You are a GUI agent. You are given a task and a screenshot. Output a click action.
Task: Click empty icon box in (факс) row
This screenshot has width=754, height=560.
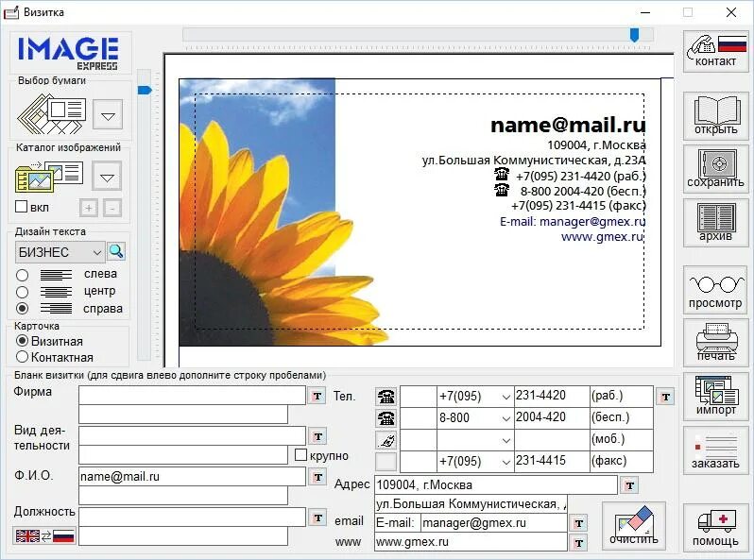386,462
